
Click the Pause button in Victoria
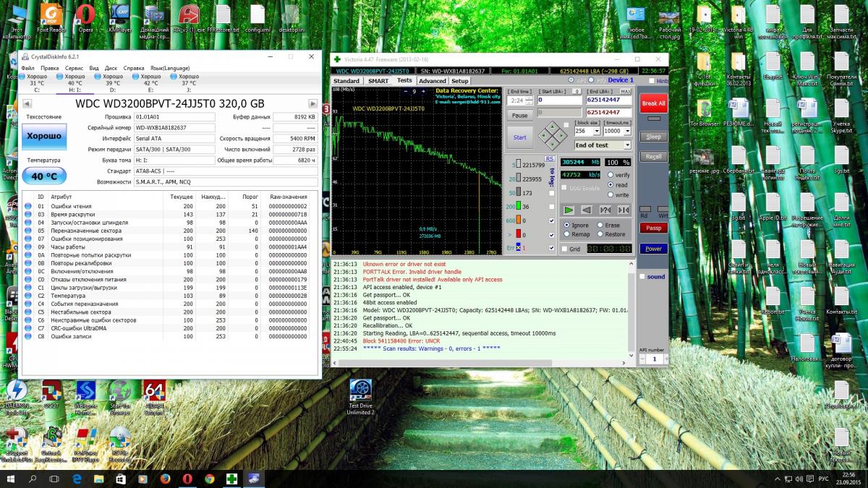[x=519, y=115]
